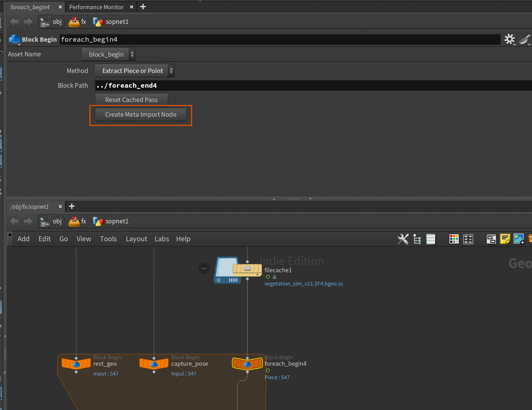Show the node tree view icon
Screen dimensions: 532x410
(x=417, y=239)
